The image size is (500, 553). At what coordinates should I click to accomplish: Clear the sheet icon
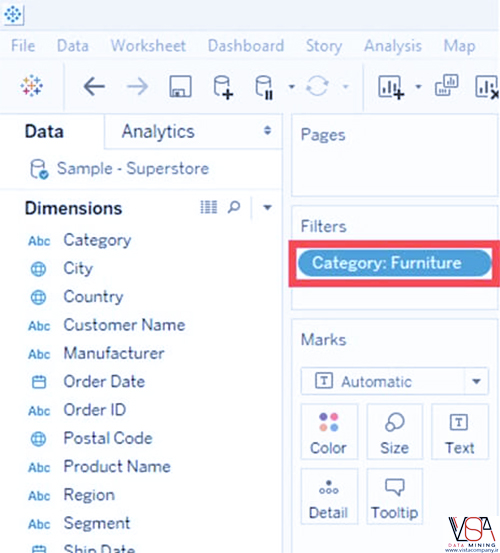coord(487,86)
